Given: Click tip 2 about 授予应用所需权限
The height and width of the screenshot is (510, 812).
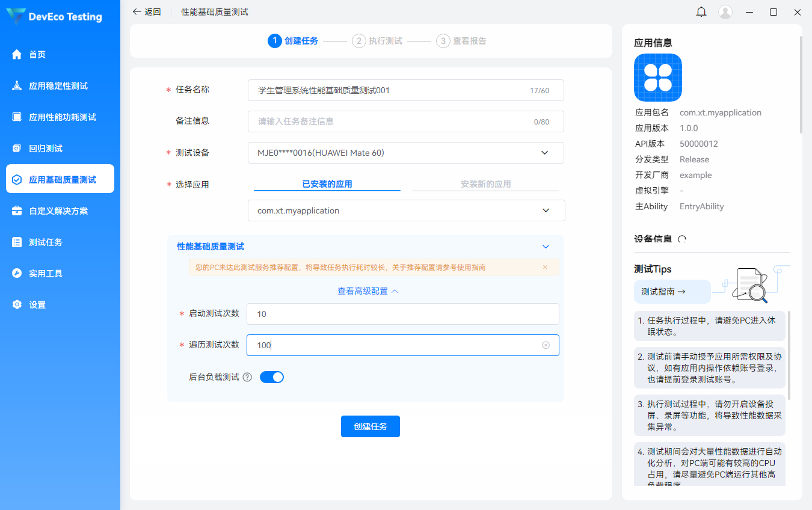Looking at the screenshot, I should tap(710, 367).
